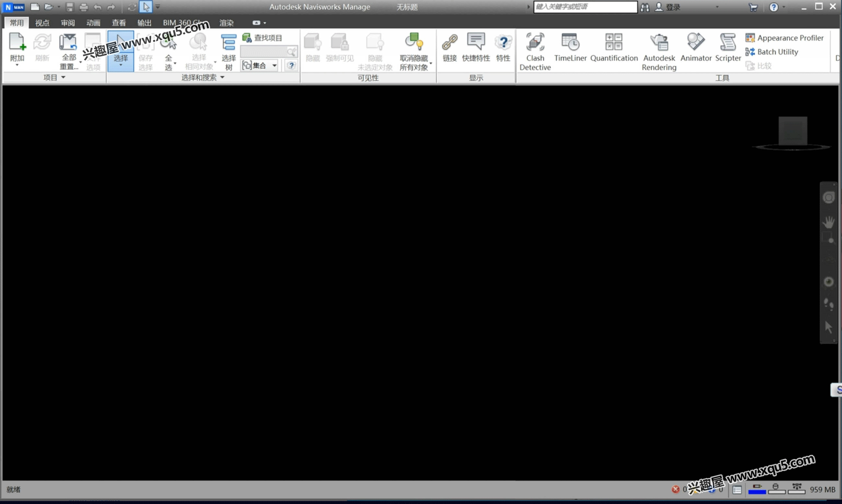This screenshot has width=842, height=504.
Task: Toggle the 选择树 selection tree window
Action: [x=229, y=51]
